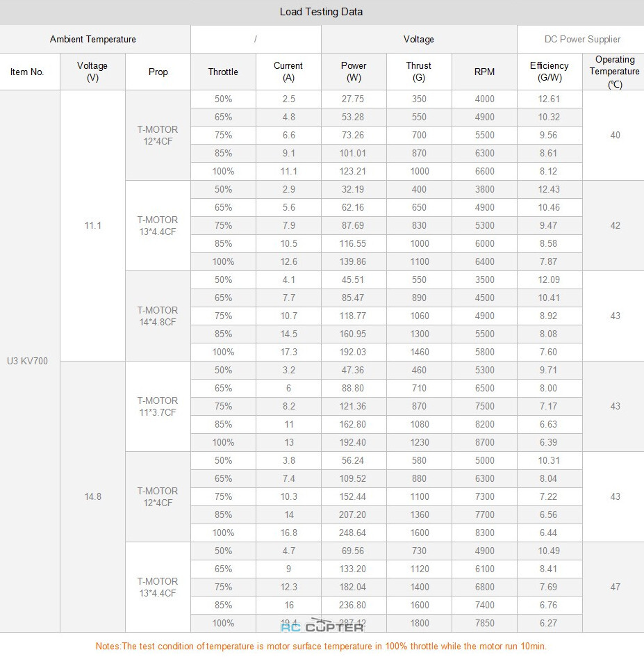Click efficiency value '7.60'
This screenshot has height=657, width=644.
549,352
